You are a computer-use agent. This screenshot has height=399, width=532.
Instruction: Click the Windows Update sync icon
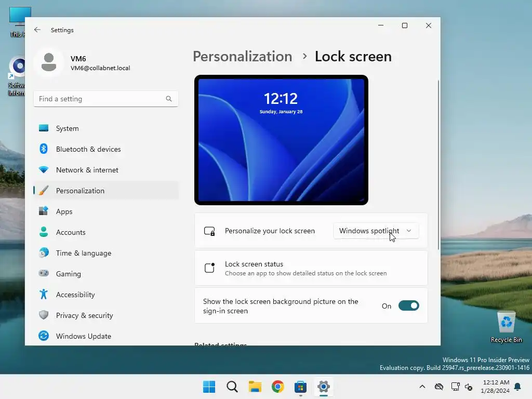tap(44, 336)
